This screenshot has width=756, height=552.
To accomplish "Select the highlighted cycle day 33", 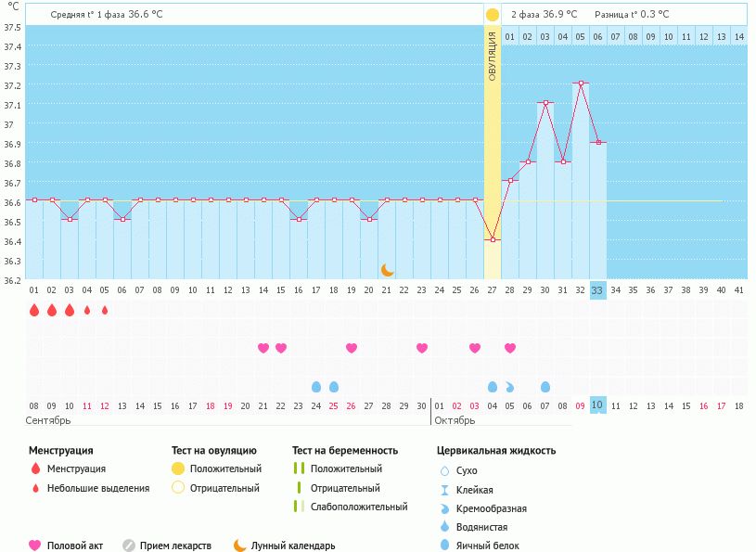I will [x=597, y=290].
